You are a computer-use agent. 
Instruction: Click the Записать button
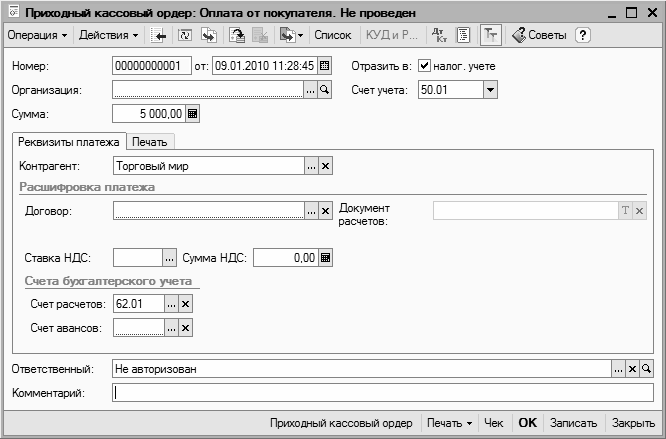[574, 423]
